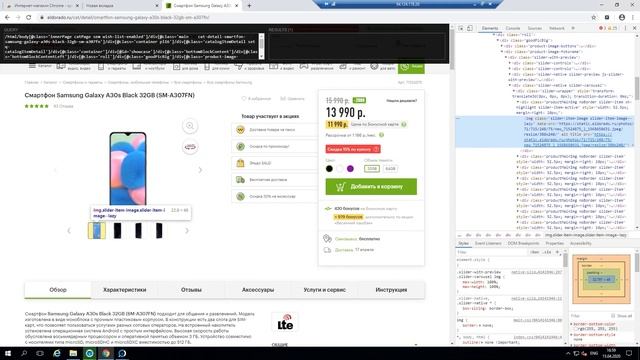This screenshot has height=360, width=640.
Task: Close the DevTools panel
Action: point(634,28)
